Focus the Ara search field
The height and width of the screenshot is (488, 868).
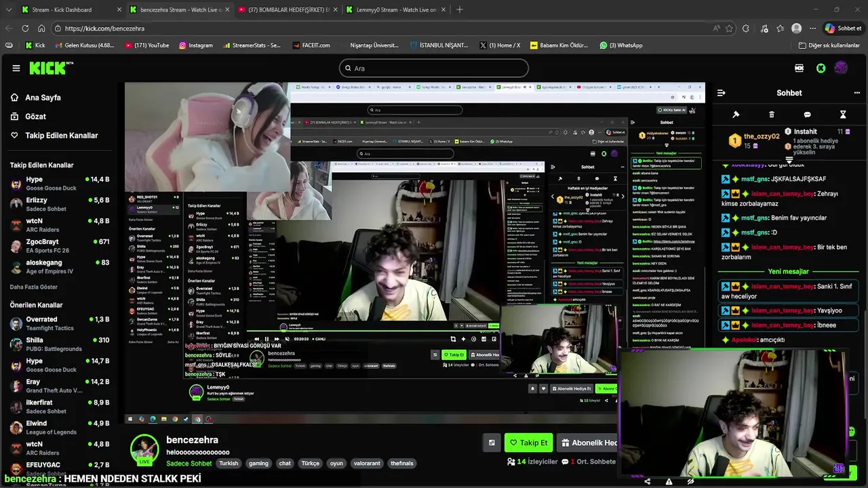tap(434, 68)
